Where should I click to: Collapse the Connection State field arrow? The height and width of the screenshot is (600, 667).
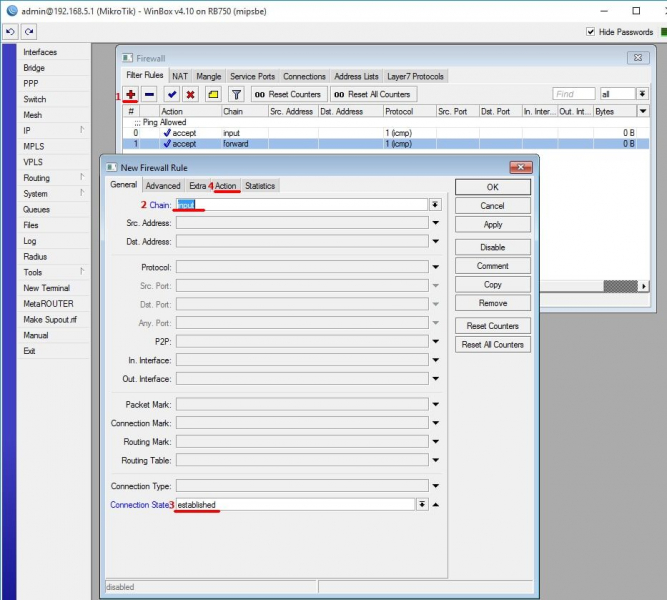(436, 505)
